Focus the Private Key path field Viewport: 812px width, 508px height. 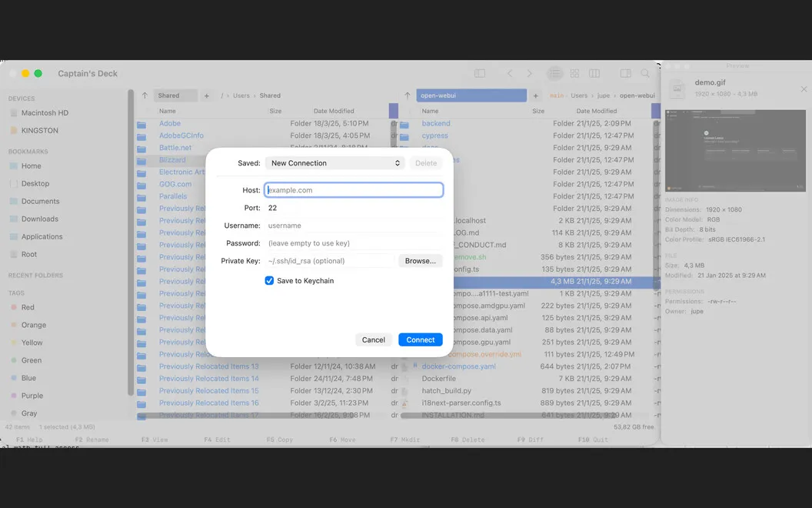click(330, 261)
